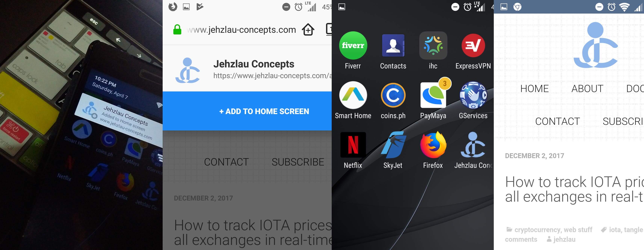
Task: Go to the HOME menu item
Action: pyautogui.click(x=535, y=89)
